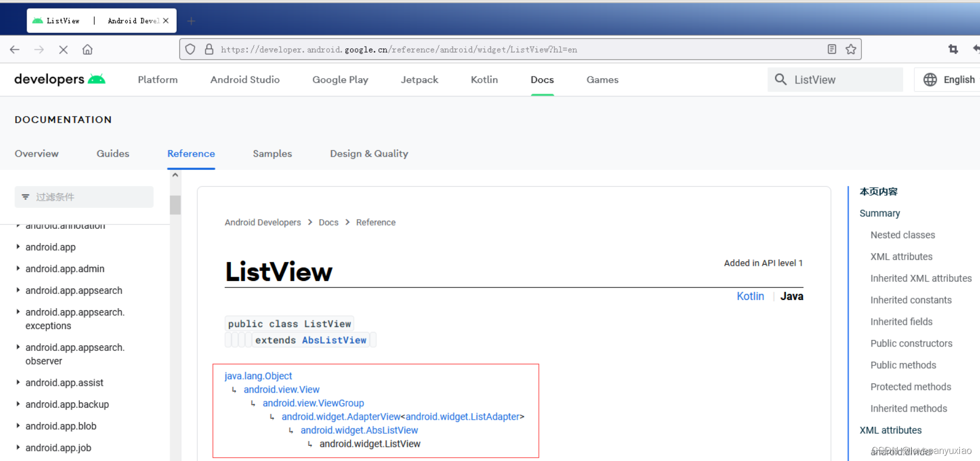Image resolution: width=980 pixels, height=461 pixels.
Task: Click the browser forward arrow
Action: (x=39, y=49)
